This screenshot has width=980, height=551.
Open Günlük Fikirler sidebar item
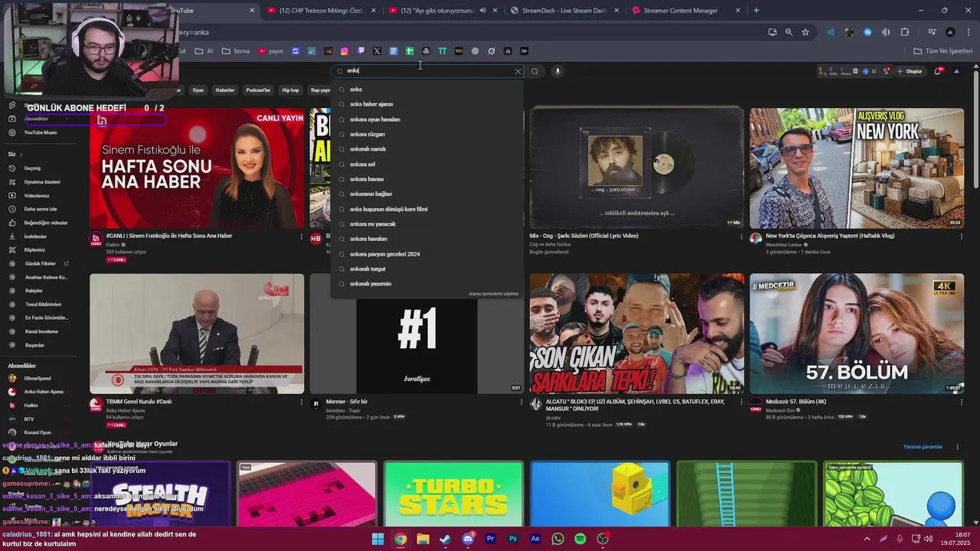click(41, 264)
